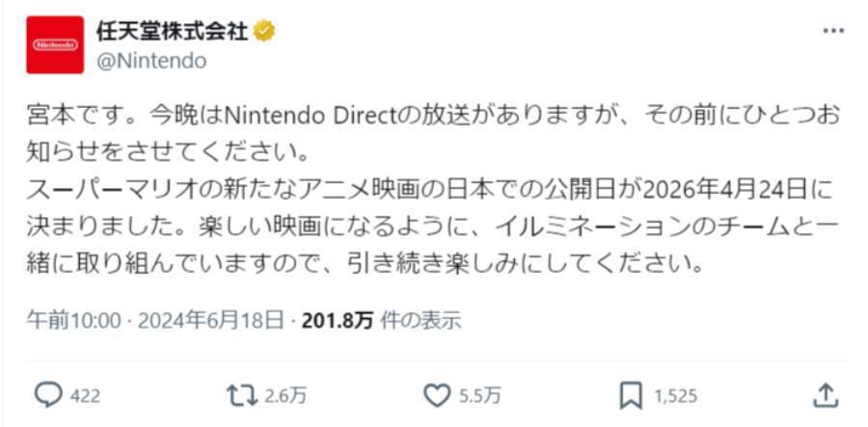Click the reply speech bubble icon
Viewport: 868px width, 427px height.
tap(48, 393)
